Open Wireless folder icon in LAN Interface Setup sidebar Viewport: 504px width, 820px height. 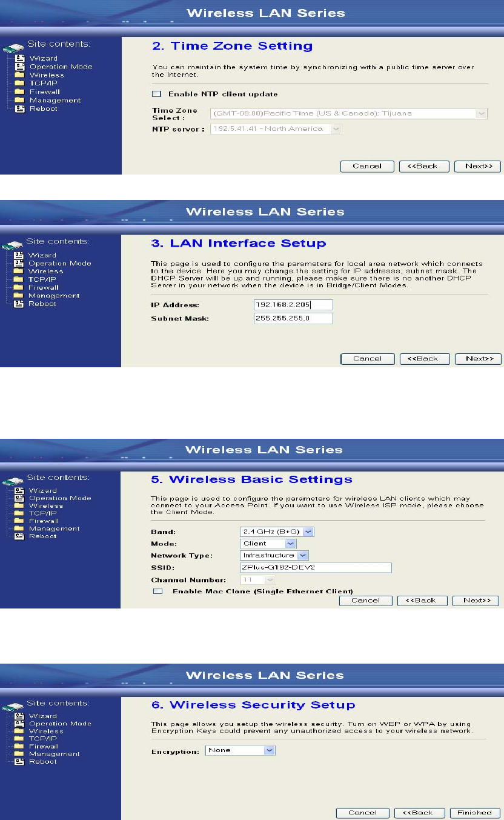click(x=19, y=272)
